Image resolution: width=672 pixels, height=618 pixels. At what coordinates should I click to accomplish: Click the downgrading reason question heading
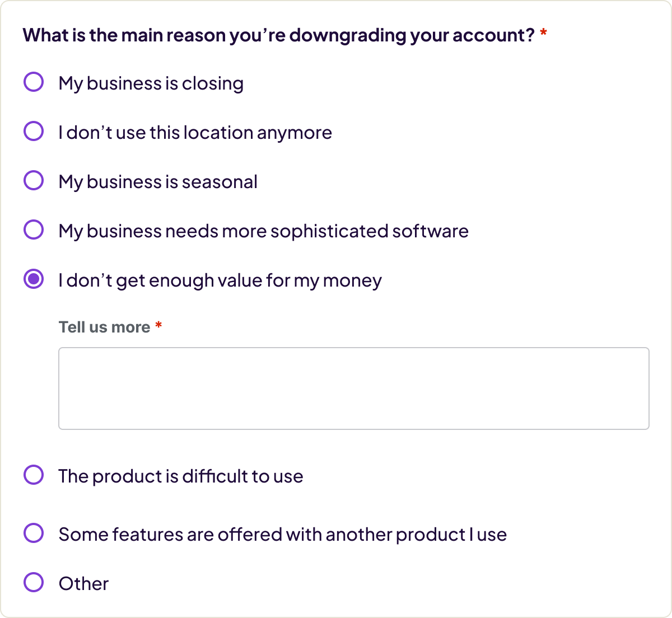coord(279,35)
